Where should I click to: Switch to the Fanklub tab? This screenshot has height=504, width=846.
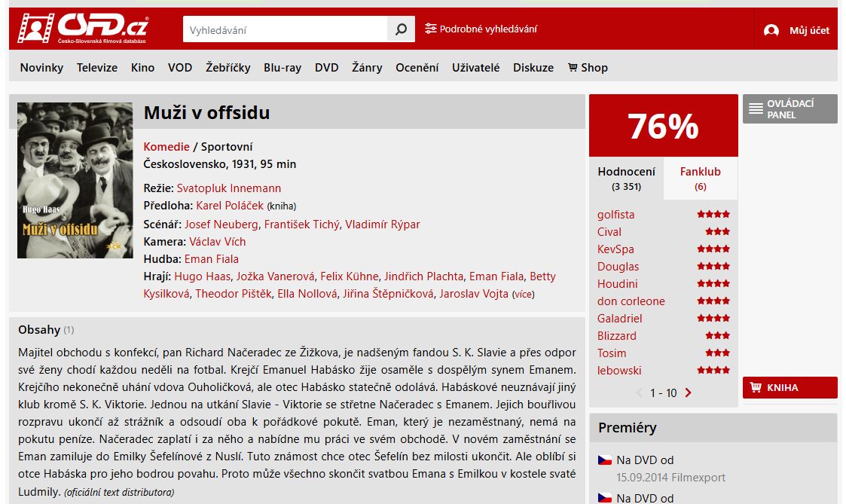pos(701,179)
